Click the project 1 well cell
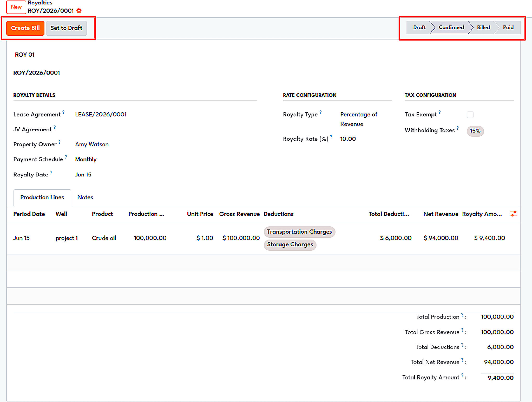Image resolution: width=532 pixels, height=402 pixels. click(67, 238)
